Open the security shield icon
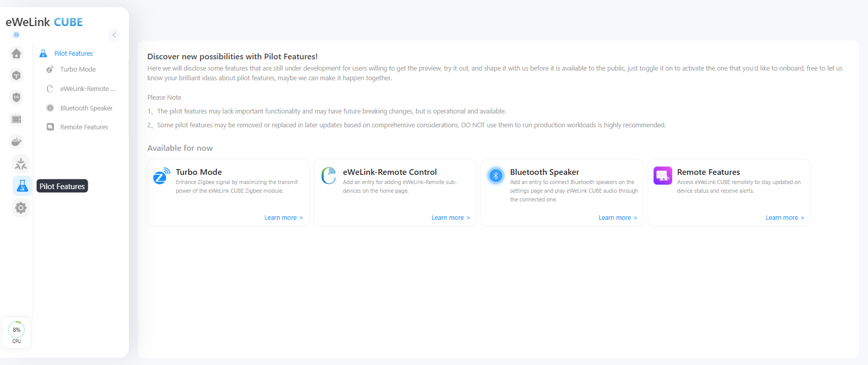Screen dimensions: 868x365 [x=16, y=97]
